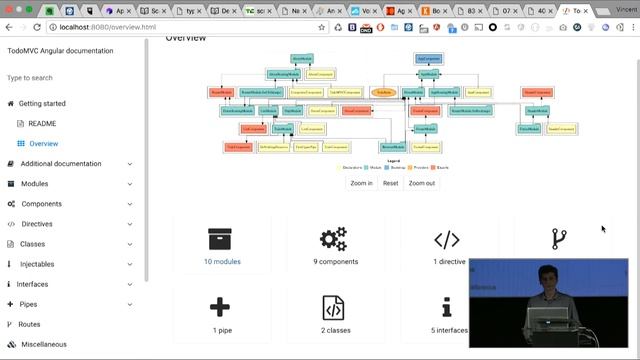This screenshot has height=360, width=640.
Task: Click the Routes branch icon in sidebar
Action: point(9,324)
